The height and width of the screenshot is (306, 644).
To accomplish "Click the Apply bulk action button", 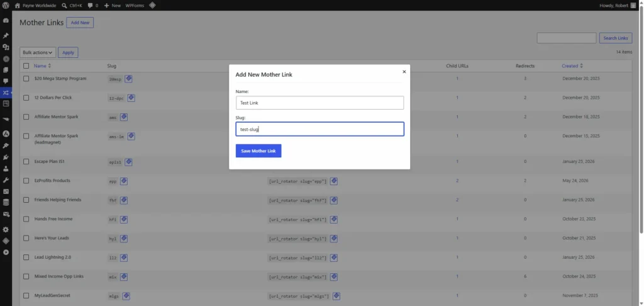I will pyautogui.click(x=68, y=52).
